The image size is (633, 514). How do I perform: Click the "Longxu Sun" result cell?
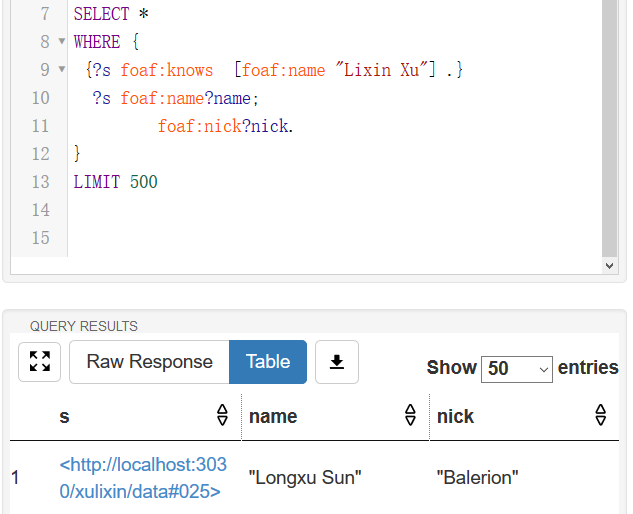305,478
